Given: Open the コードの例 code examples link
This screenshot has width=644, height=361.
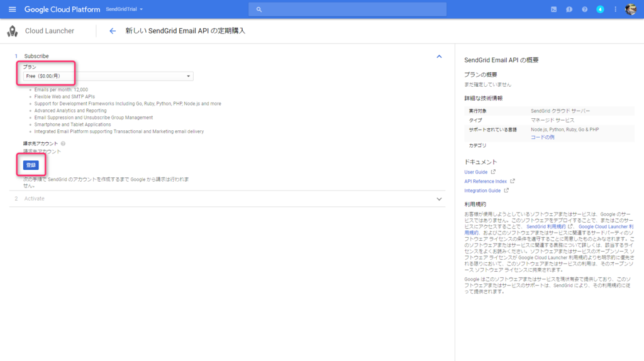Looking at the screenshot, I should pyautogui.click(x=542, y=137).
